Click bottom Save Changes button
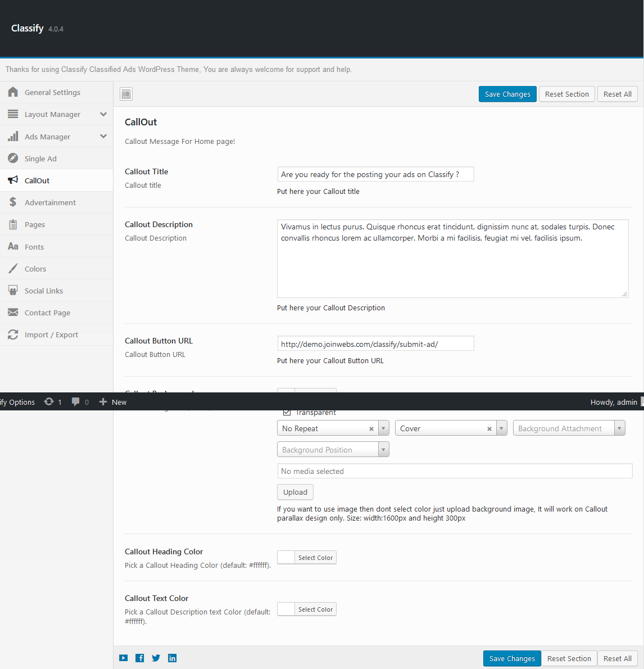Image resolution: width=644 pixels, height=669 pixels. (512, 658)
